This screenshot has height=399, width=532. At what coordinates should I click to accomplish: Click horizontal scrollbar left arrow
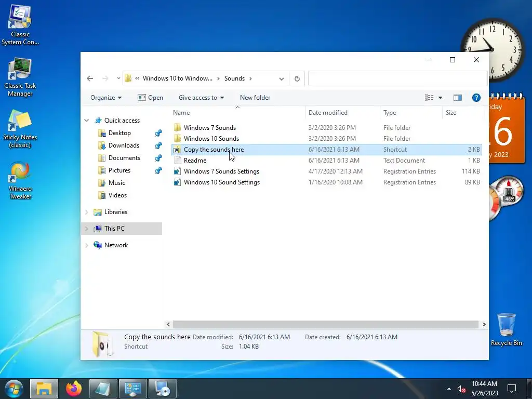coord(168,324)
